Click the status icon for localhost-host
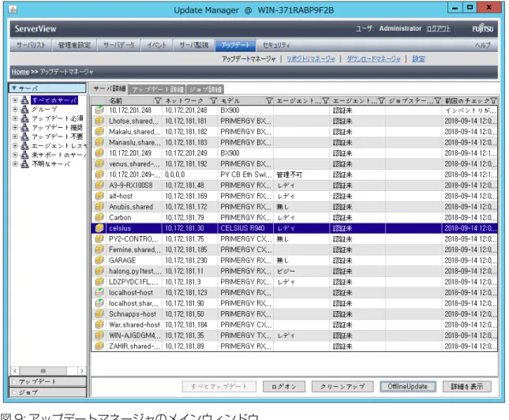 point(99,292)
